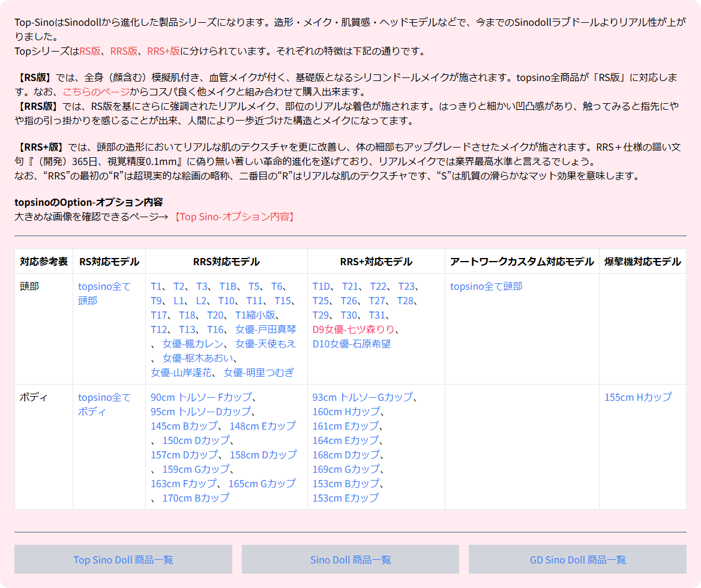Open 160cm Hカップ body link
Viewport: 701px width, 588px height.
tap(346, 412)
